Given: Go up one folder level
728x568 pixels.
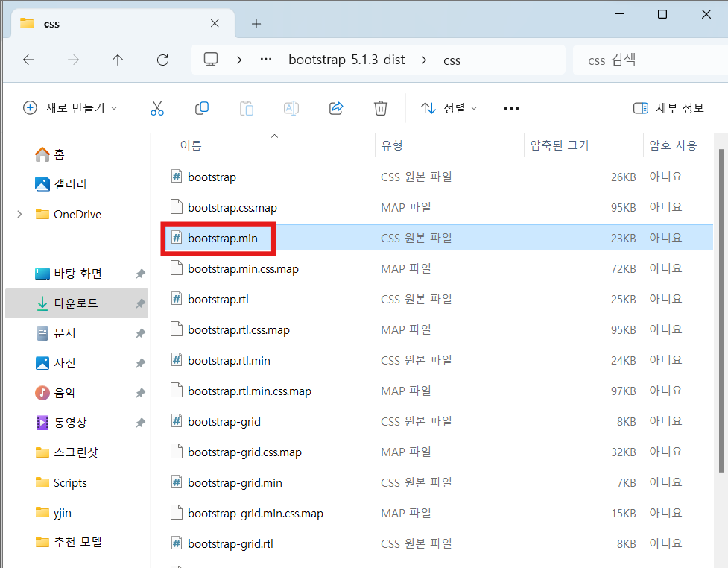Looking at the screenshot, I should pos(118,60).
